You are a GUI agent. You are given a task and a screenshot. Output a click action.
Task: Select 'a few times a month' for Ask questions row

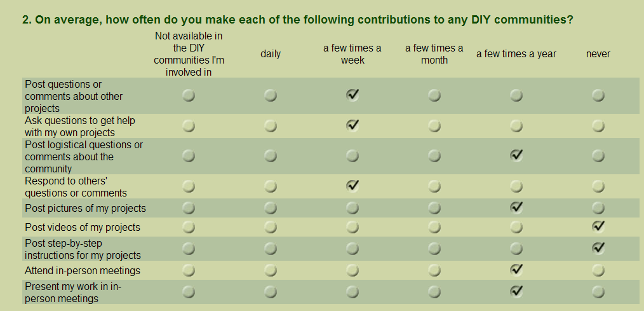point(434,126)
